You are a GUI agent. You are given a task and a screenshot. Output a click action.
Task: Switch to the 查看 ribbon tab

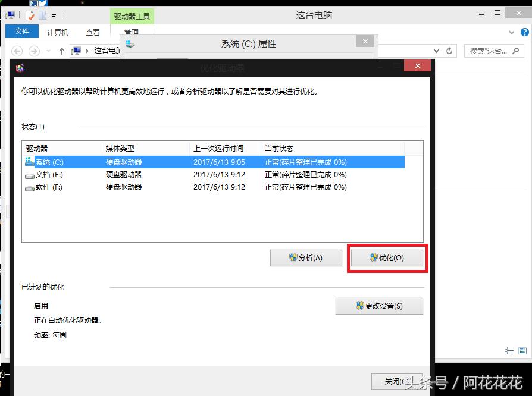point(92,32)
